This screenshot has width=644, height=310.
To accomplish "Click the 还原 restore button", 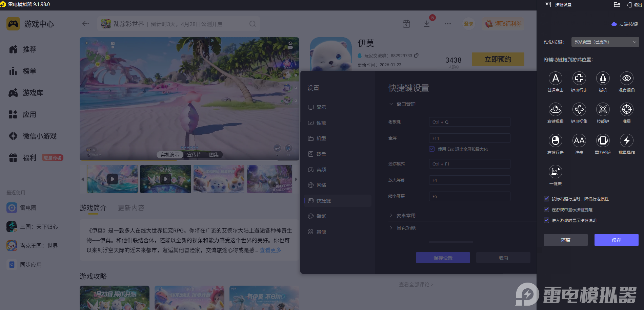I will [566, 240].
